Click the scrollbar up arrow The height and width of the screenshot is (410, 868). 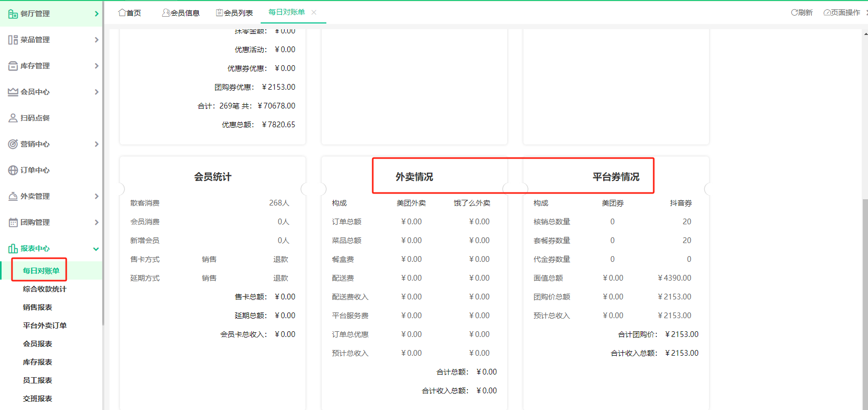865,34
